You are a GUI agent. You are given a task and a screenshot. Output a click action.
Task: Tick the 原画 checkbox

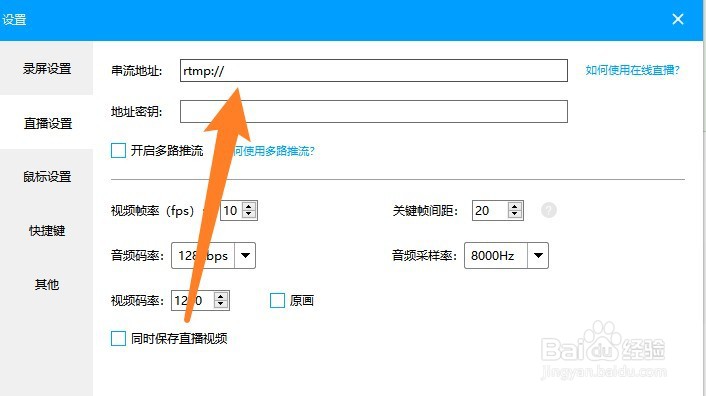pyautogui.click(x=277, y=300)
